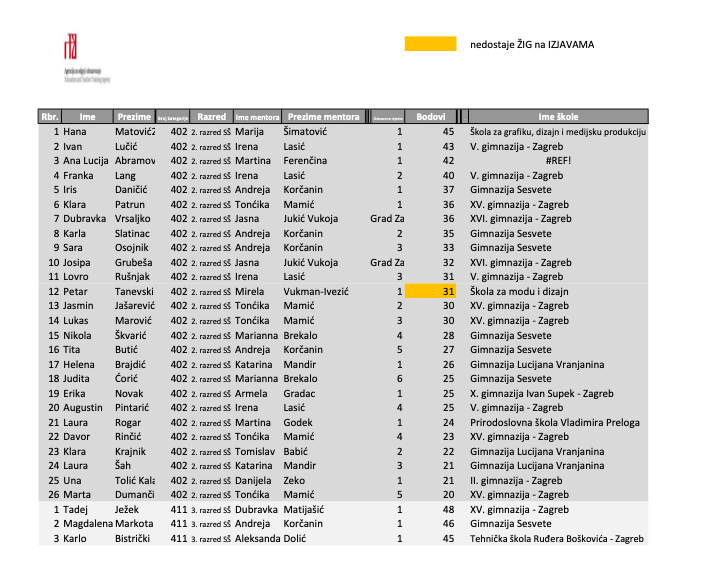Select the mentor name Armela

tap(251, 393)
